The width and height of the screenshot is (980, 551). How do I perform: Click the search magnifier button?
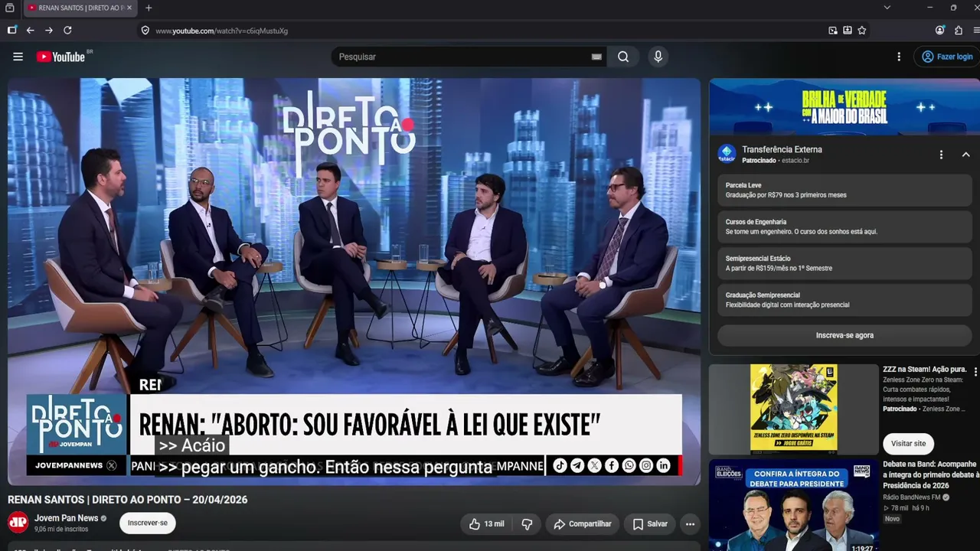tap(623, 57)
